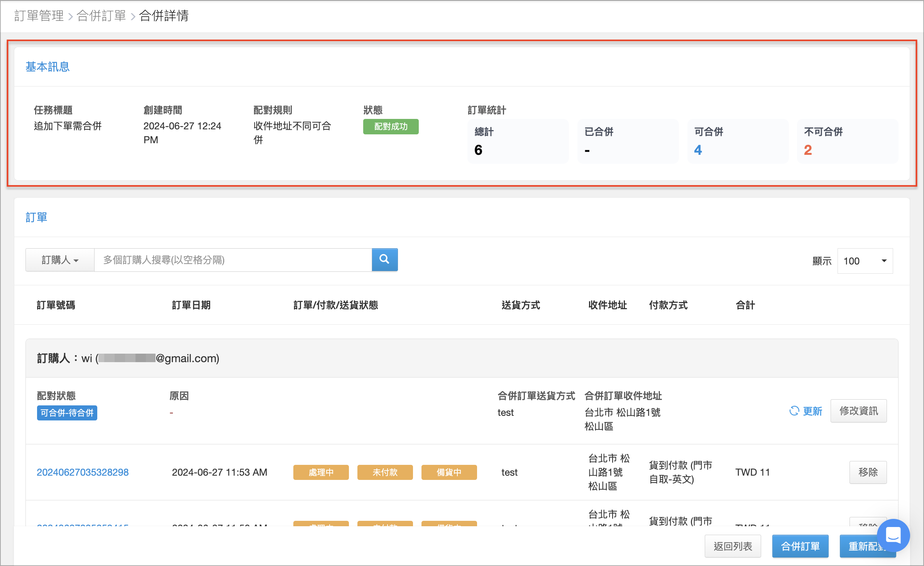Screen dimensions: 924x566
Task: Click the date 2024-06-27 11:53 AM
Action: [x=220, y=472]
